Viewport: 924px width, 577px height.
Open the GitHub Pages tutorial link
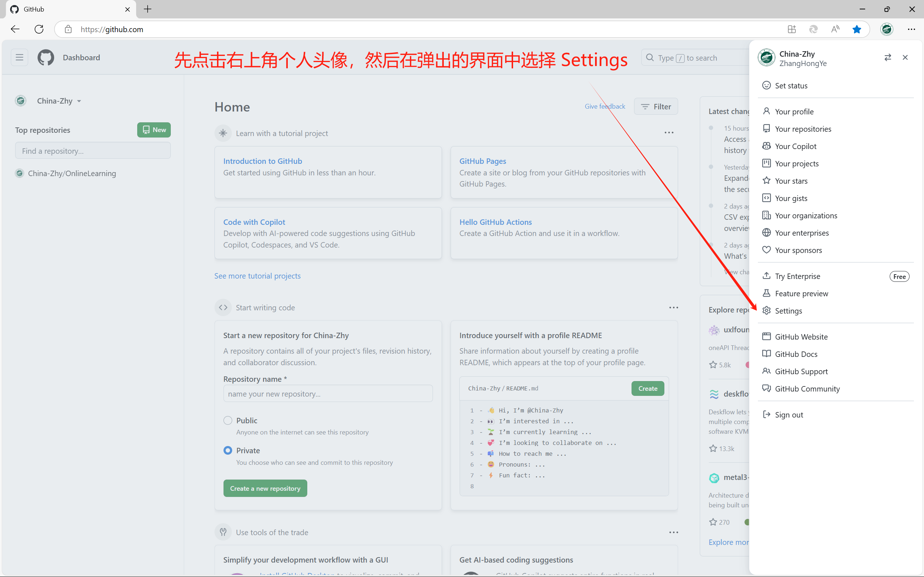(x=483, y=161)
